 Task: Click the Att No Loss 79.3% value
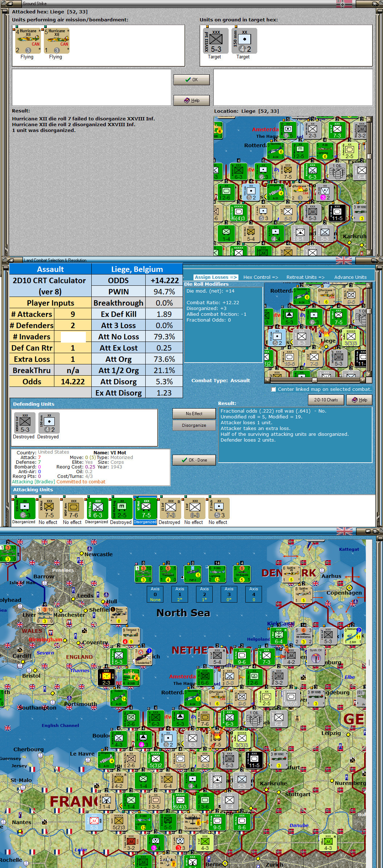[164, 337]
